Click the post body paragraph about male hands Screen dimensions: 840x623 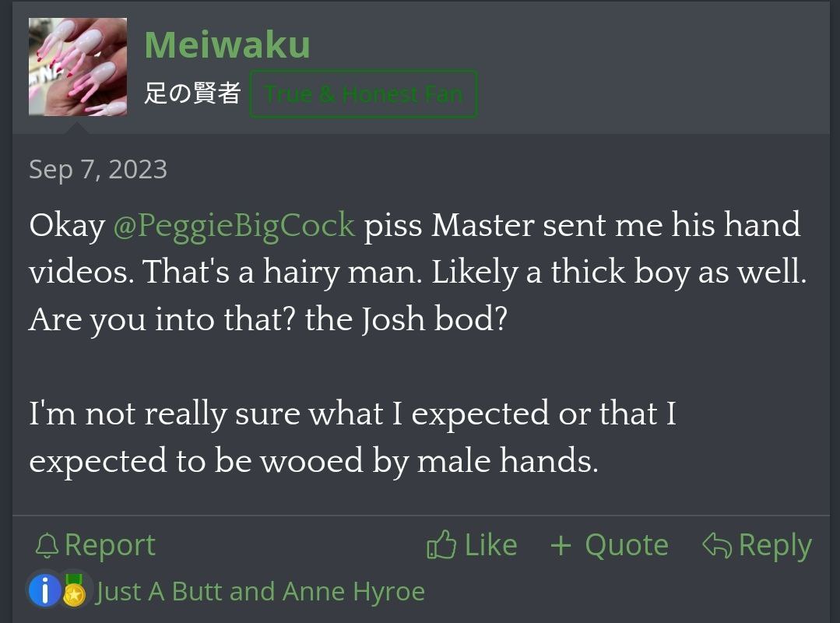coord(353,437)
